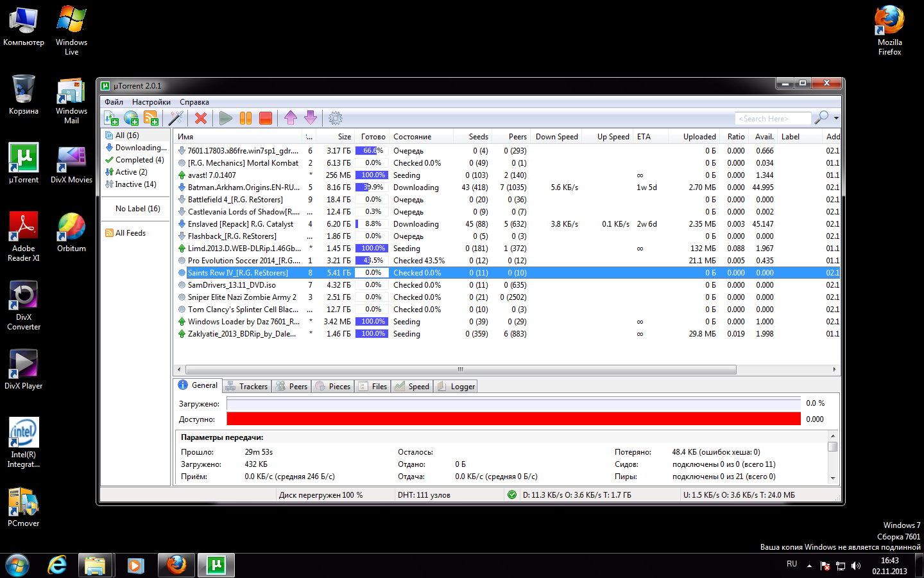Click green network status icon
924x578 pixels.
tap(512, 495)
